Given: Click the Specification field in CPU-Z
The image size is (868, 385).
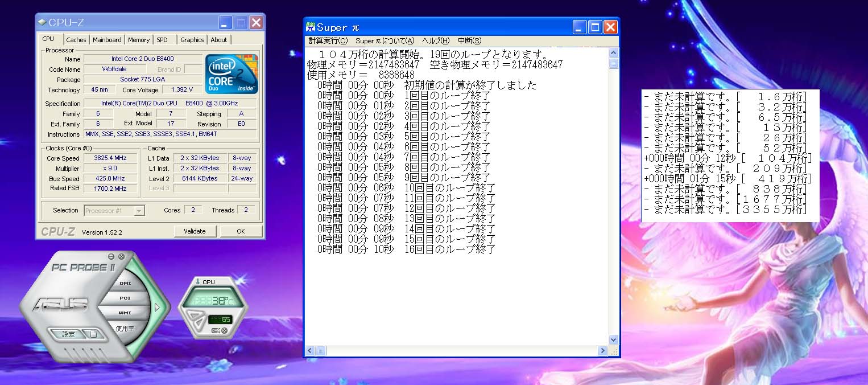Looking at the screenshot, I should (x=171, y=104).
